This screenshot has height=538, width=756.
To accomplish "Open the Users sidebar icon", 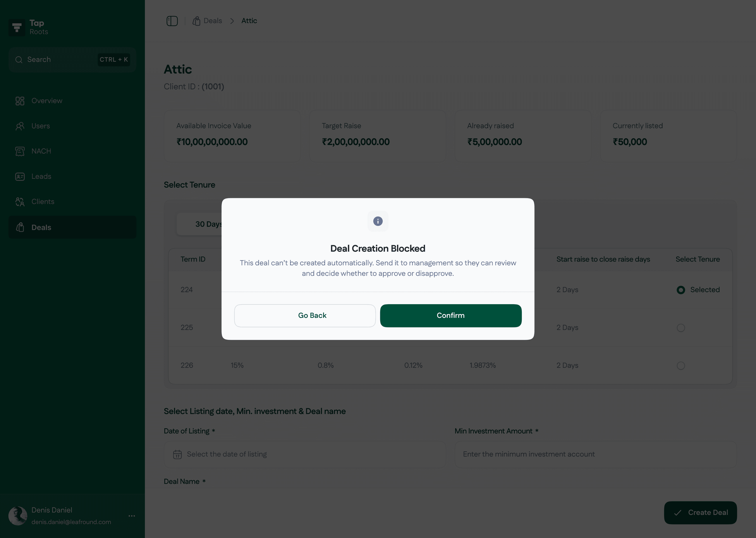I will coord(20,126).
